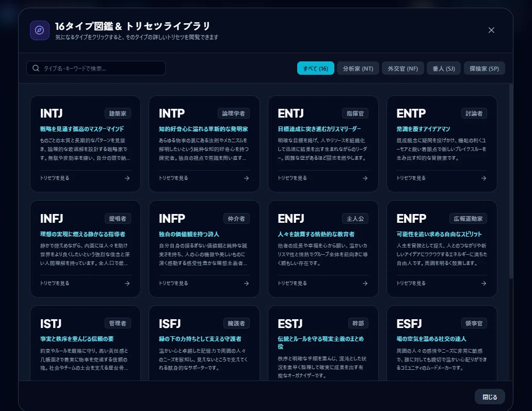Screen dimensions: 532x411
Task: Click the tagline 常識を覆すアイデアマン
Action: pos(423,129)
